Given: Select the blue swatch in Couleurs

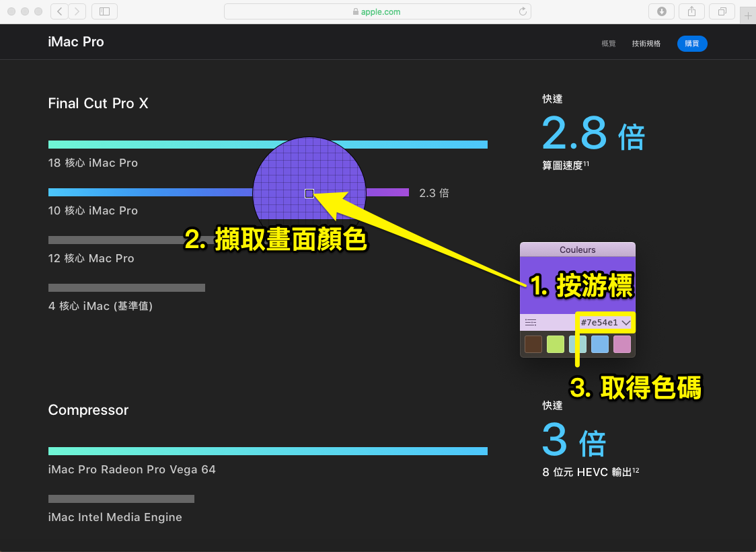Looking at the screenshot, I should (600, 344).
